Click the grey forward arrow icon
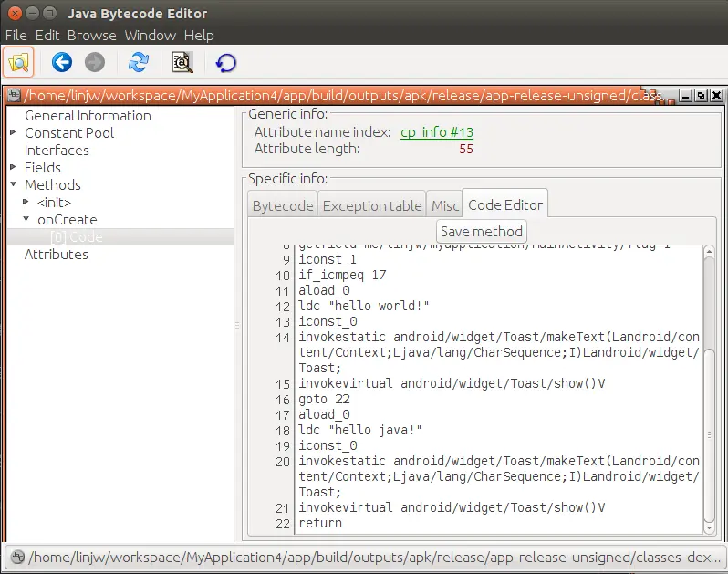The height and width of the screenshot is (574, 728). coord(95,62)
